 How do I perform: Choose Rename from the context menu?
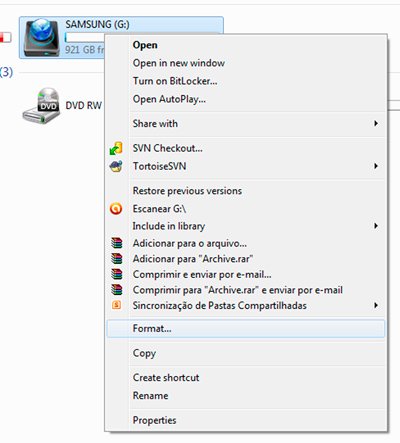point(246,396)
